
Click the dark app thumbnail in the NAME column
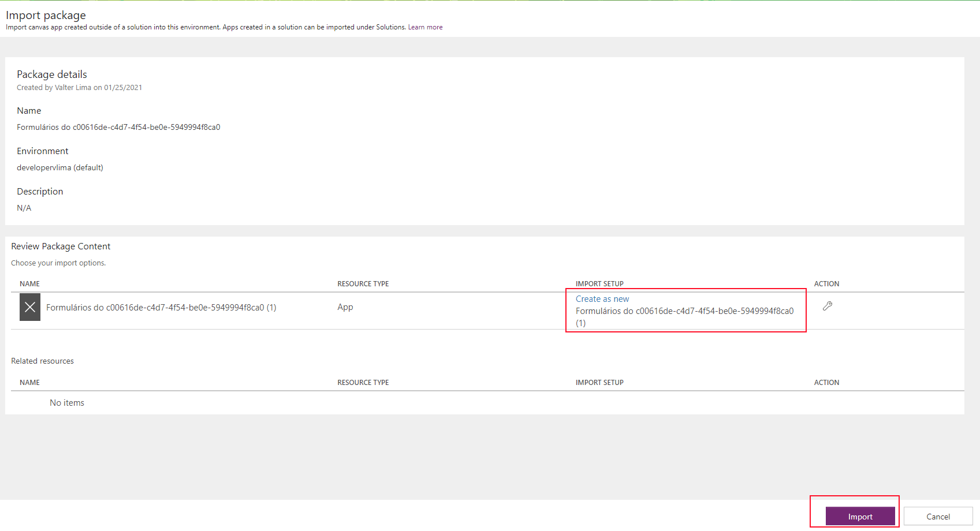29,307
